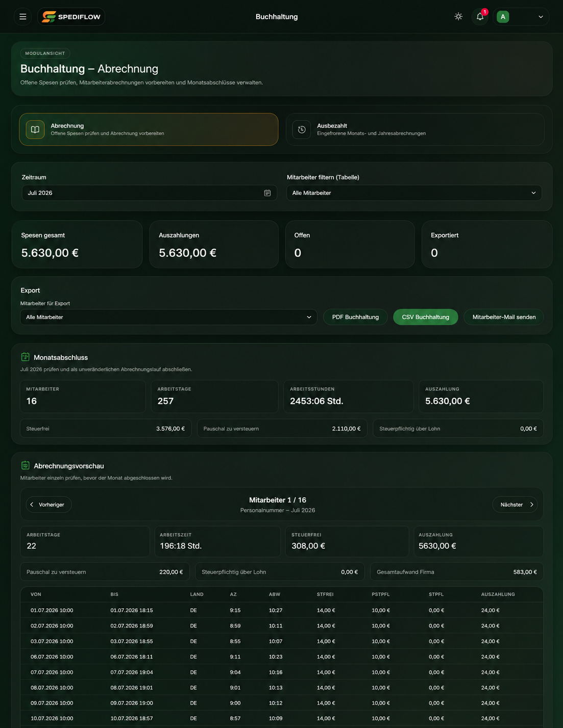Viewport: 563px width, 728px height.
Task: Click the Mitarbeiter count 16
Action: [x=32, y=401]
